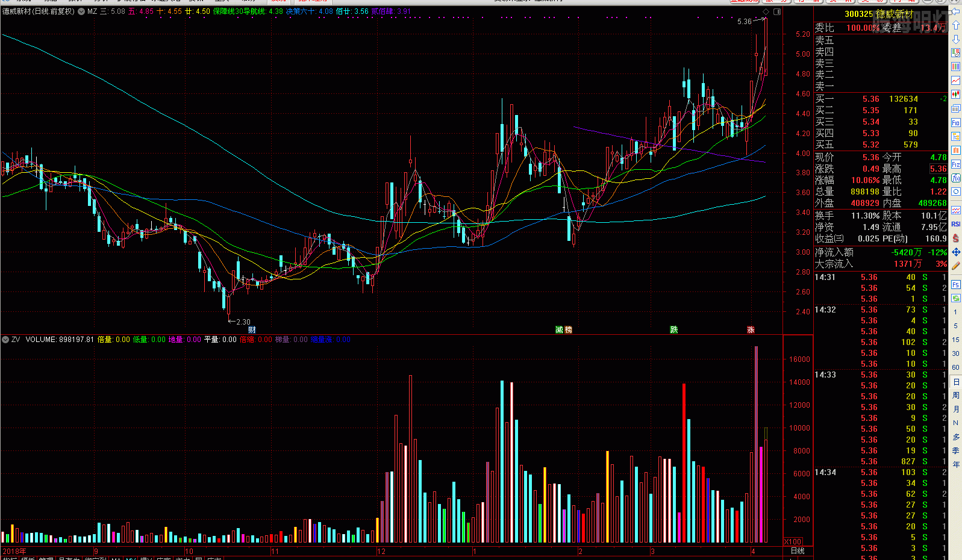Switch to 1-minute period
Screen dimensions: 962x560
click(x=955, y=312)
